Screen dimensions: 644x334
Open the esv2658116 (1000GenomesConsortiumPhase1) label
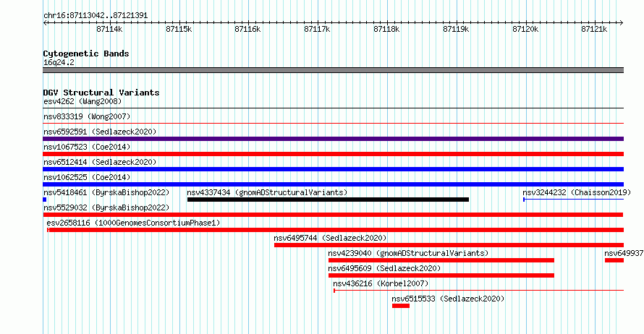pos(133,223)
